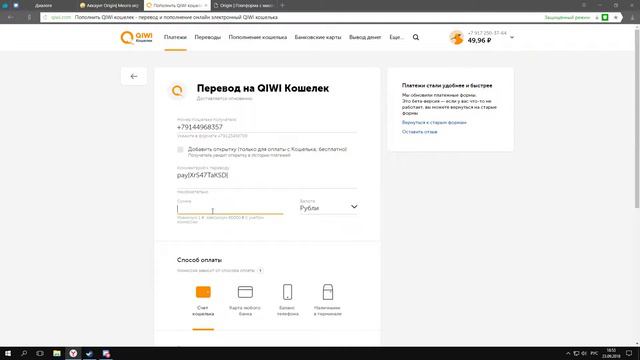Click the 49,96 ₽ balance text
640x360 pixels.
(x=479, y=41)
